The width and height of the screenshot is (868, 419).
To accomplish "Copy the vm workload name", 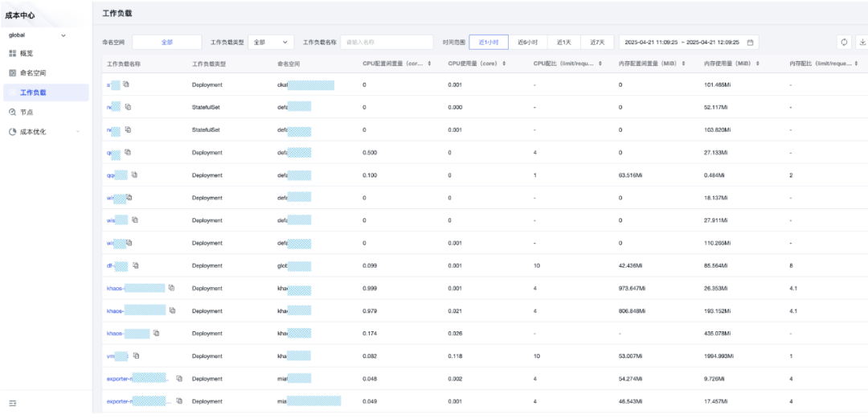I will pos(136,355).
